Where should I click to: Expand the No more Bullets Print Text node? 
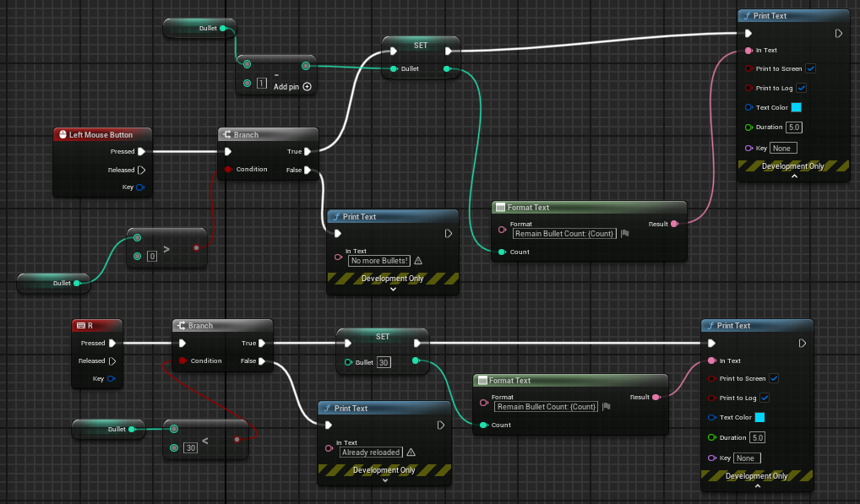[x=393, y=290]
